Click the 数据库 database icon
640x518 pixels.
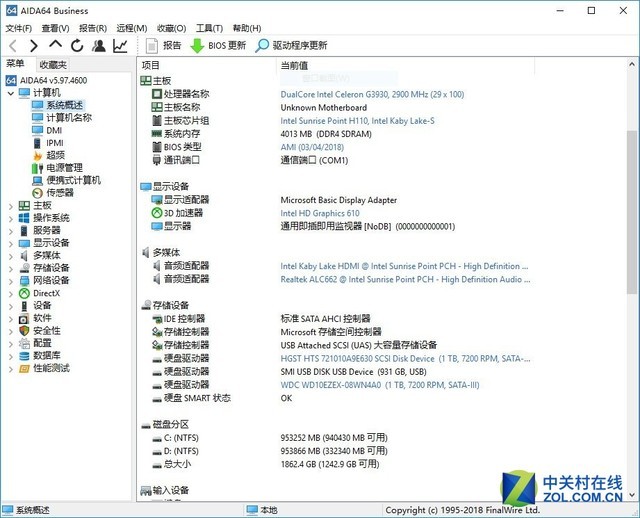pos(24,356)
